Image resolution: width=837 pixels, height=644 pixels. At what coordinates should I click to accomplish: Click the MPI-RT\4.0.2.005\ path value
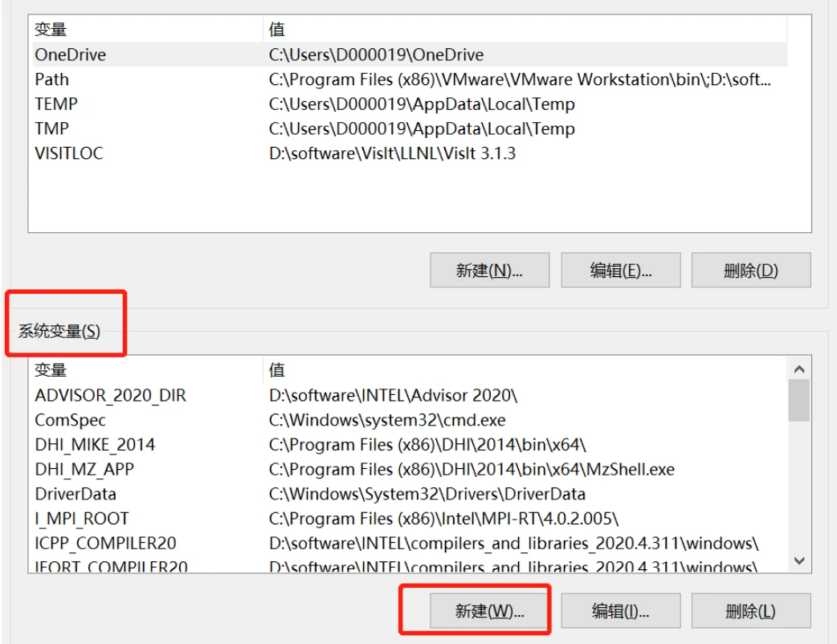pos(443,518)
